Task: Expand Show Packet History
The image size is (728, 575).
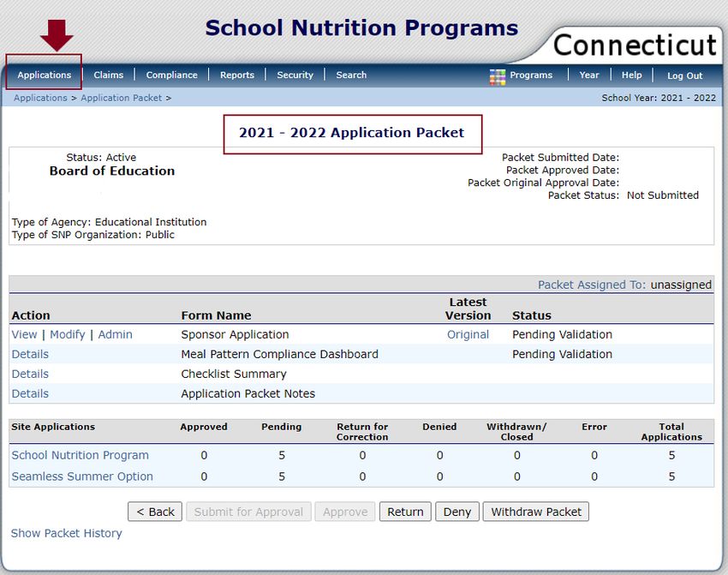Action: (x=66, y=533)
